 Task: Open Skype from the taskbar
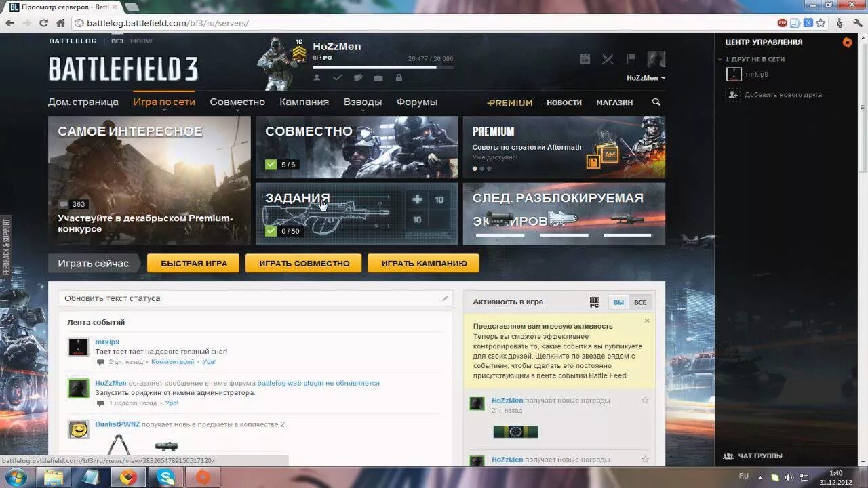point(166,477)
